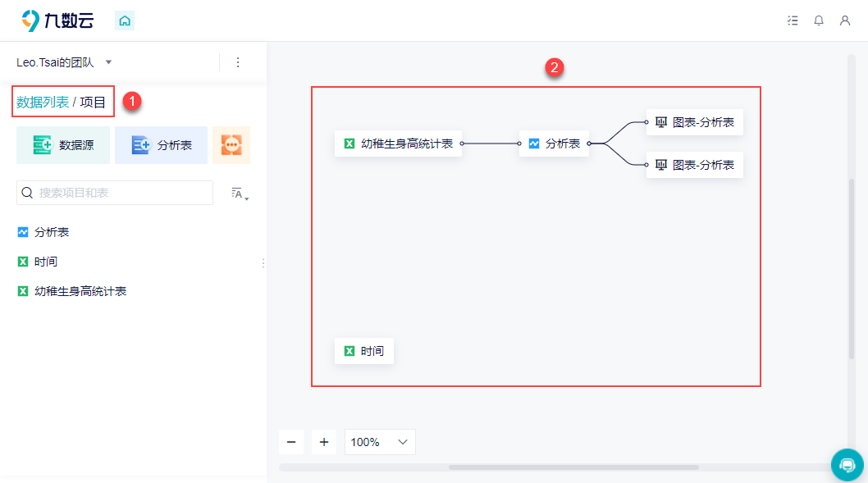
Task: Go to the home page icon
Action: 125,21
